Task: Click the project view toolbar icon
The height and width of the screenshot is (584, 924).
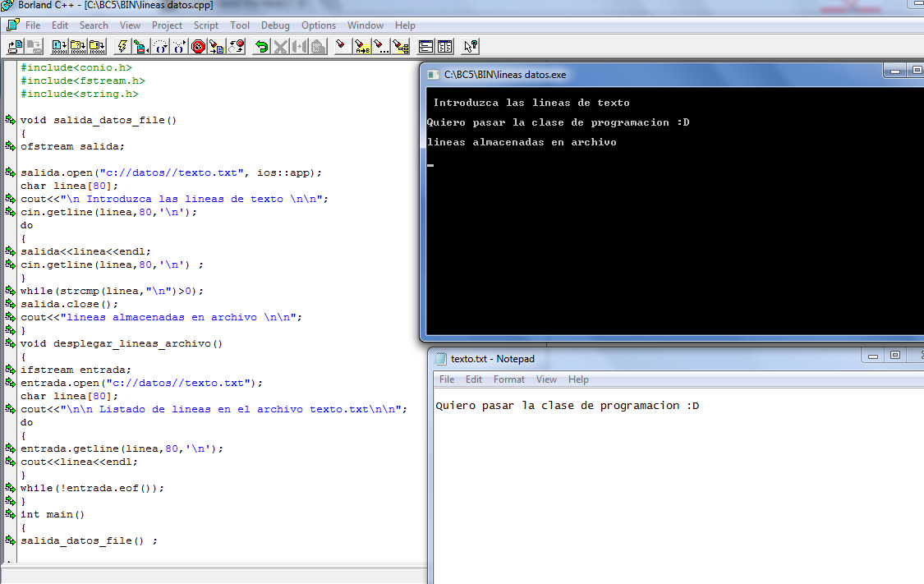Action: (x=445, y=46)
